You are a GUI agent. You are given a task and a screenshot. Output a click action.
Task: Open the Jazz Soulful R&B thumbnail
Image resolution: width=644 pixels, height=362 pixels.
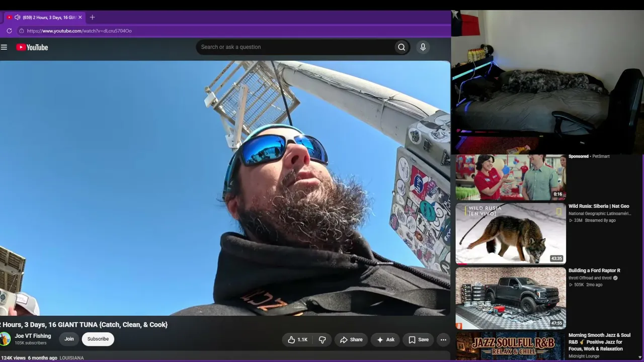511,346
